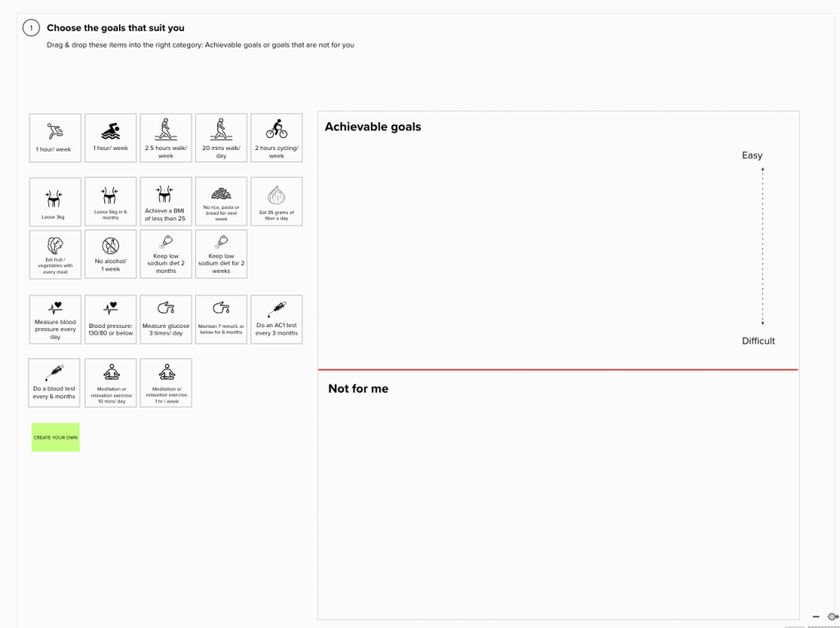
Task: Click meditation icon on 10 mins/day card
Action: pyautogui.click(x=111, y=373)
